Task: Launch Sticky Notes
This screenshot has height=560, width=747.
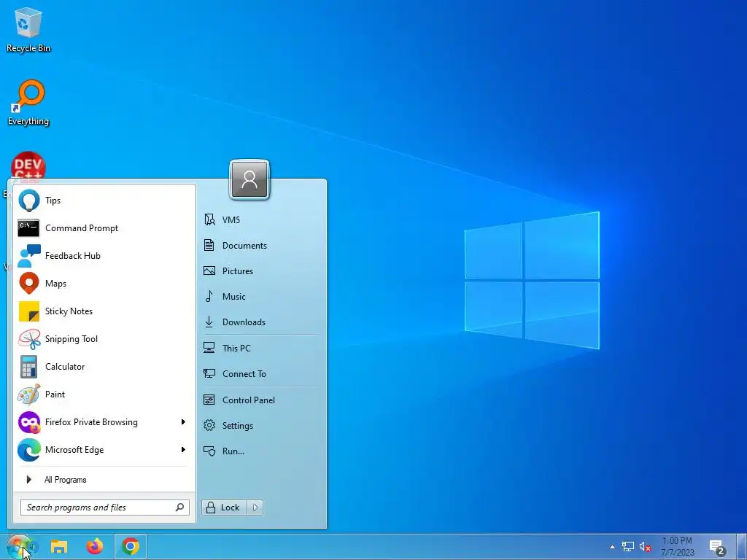Action: [104, 311]
